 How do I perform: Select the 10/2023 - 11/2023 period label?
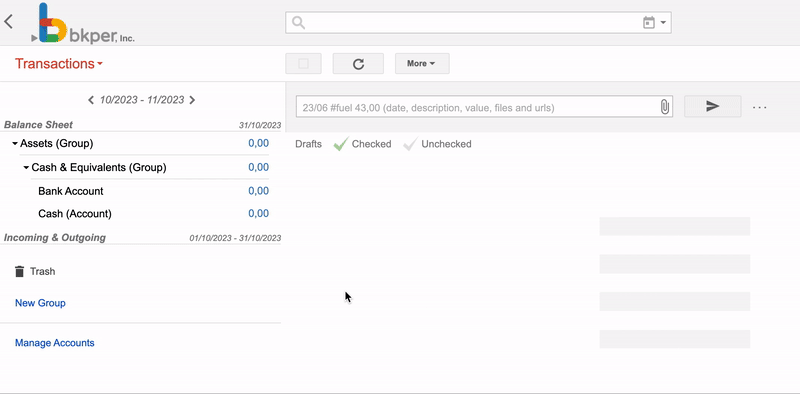142,100
